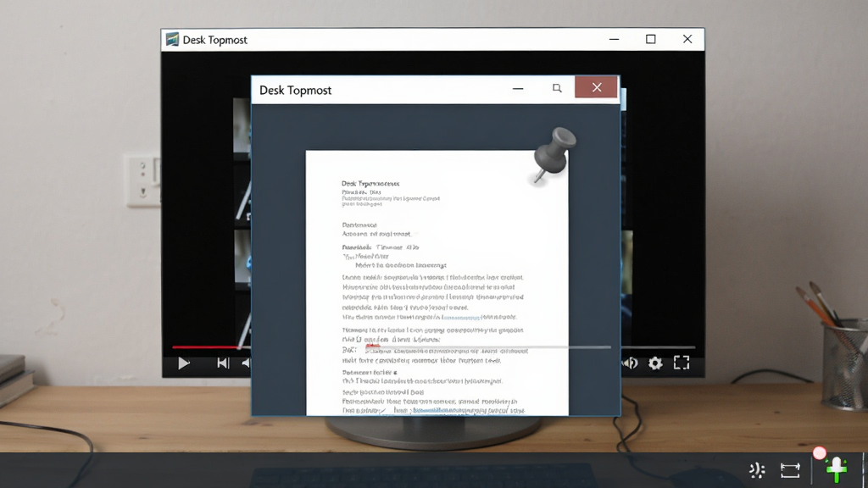Close the front Desk Topmost window
The image size is (868, 488).
point(596,87)
